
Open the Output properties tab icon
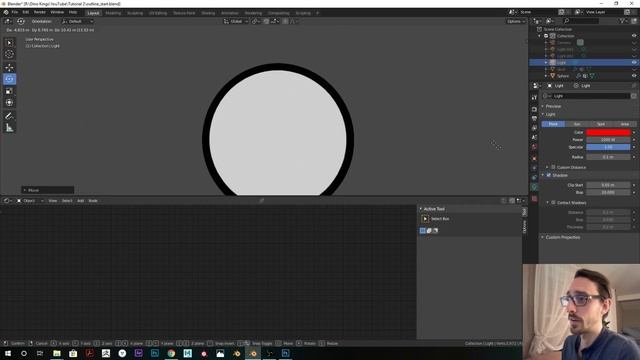(x=534, y=118)
